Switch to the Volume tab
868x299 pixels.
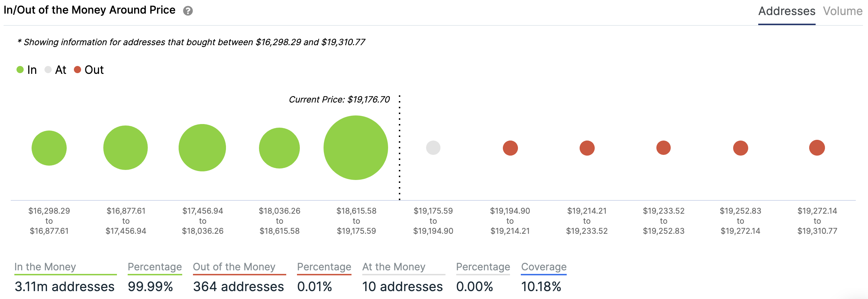(x=843, y=11)
